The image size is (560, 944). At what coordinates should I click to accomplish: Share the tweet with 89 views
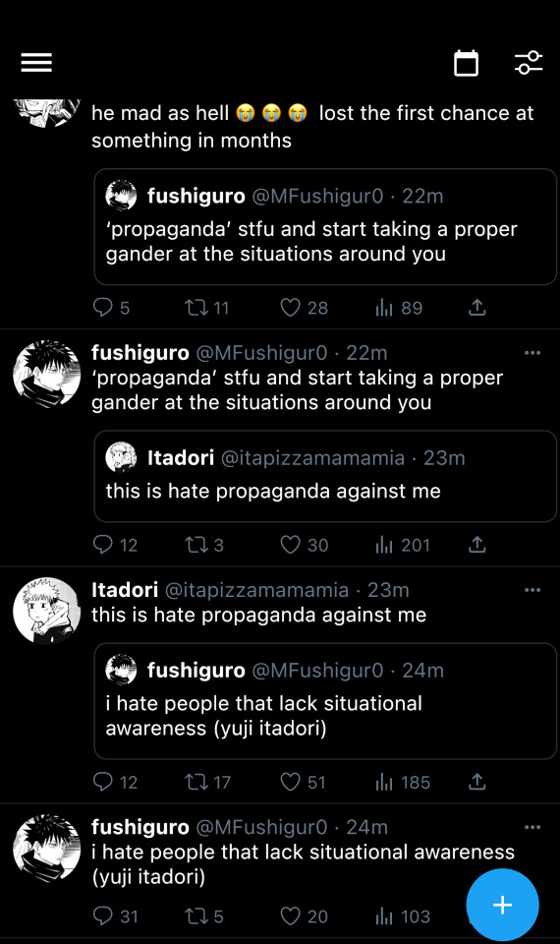(476, 308)
